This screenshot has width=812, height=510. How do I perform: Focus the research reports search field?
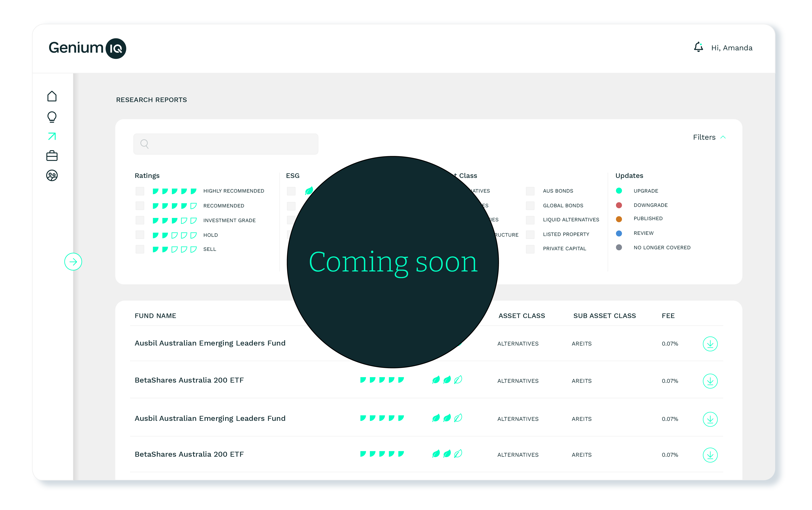tap(226, 144)
